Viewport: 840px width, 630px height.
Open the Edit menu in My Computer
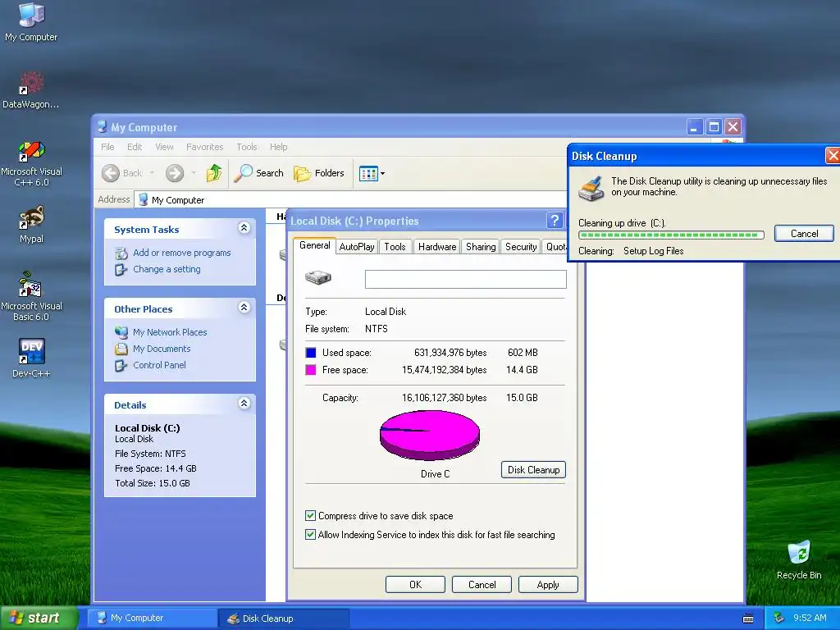click(x=135, y=147)
